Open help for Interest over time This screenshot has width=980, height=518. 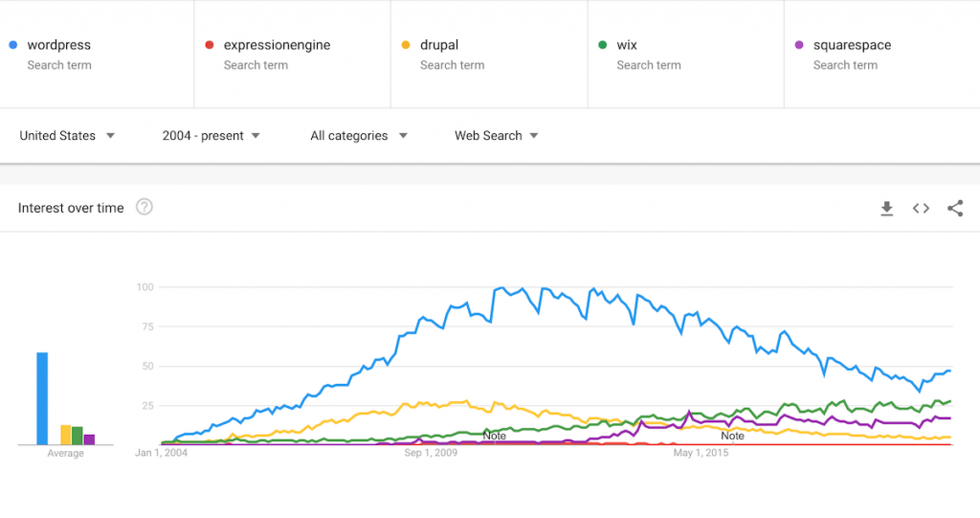(145, 207)
